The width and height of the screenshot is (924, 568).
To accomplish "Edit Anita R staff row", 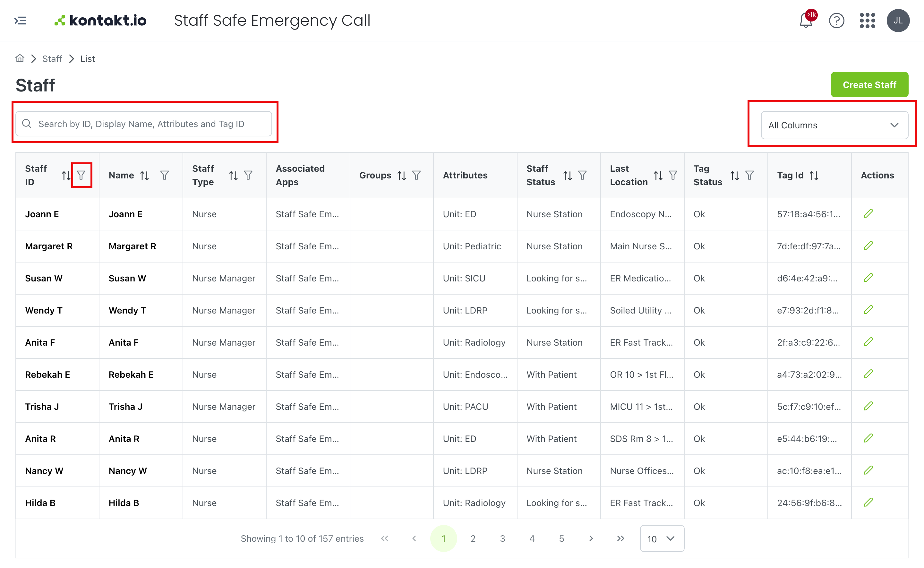I will coord(868,438).
